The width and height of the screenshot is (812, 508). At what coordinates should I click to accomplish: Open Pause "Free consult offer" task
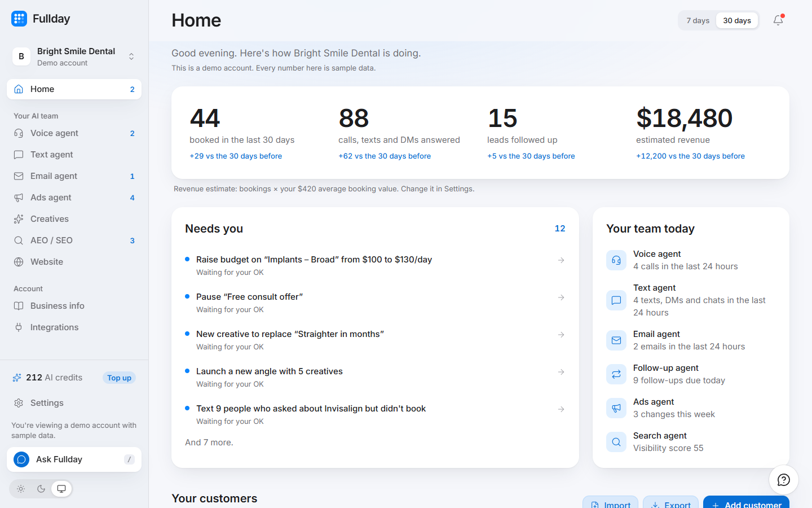(375, 303)
